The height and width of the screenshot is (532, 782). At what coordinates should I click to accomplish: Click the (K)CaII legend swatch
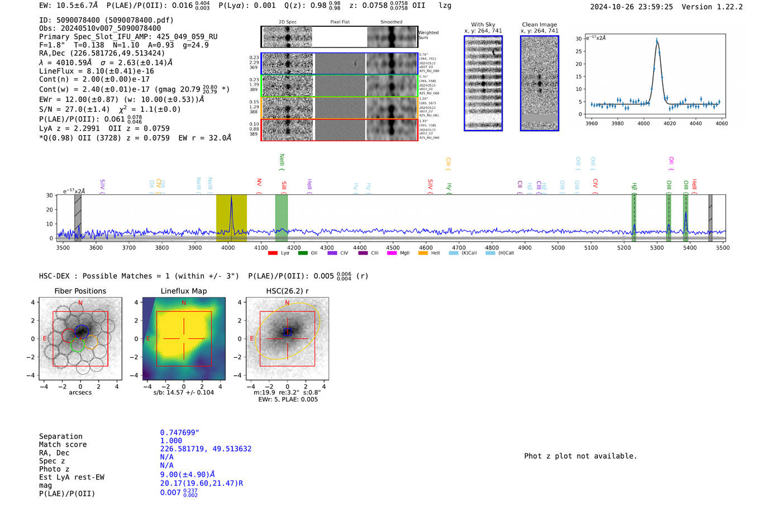click(x=454, y=253)
